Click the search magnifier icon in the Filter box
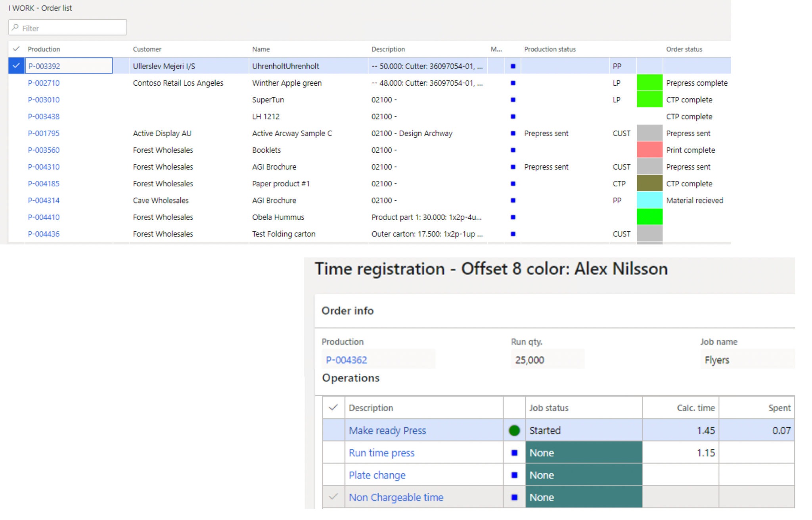Viewport: 812px width, 520px height. pyautogui.click(x=15, y=28)
